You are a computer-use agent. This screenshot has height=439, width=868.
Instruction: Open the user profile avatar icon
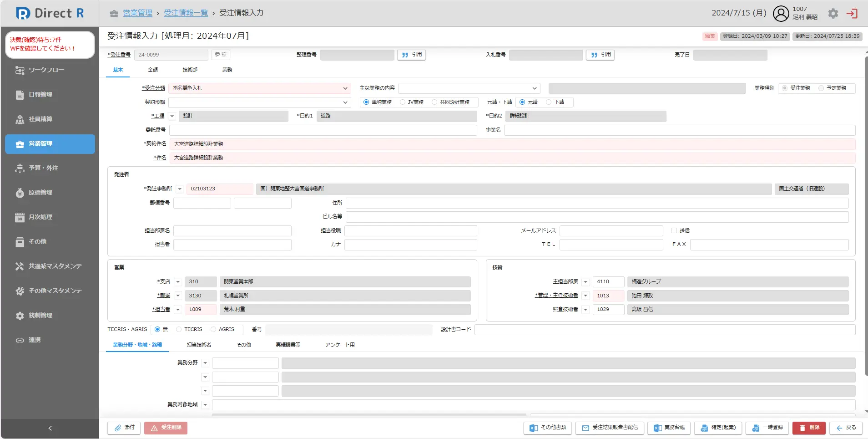781,14
